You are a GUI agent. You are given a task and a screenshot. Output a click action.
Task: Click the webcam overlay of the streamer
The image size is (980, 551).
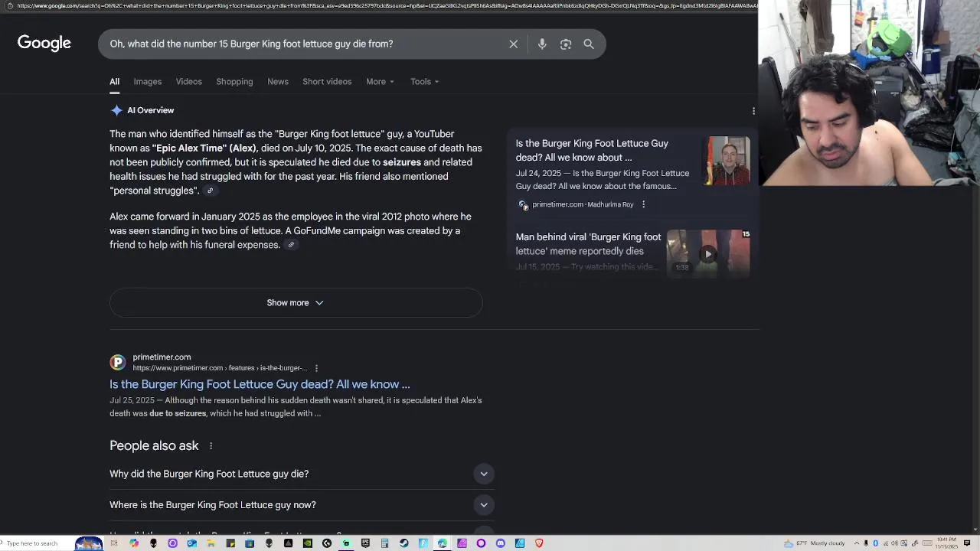[x=870, y=93]
